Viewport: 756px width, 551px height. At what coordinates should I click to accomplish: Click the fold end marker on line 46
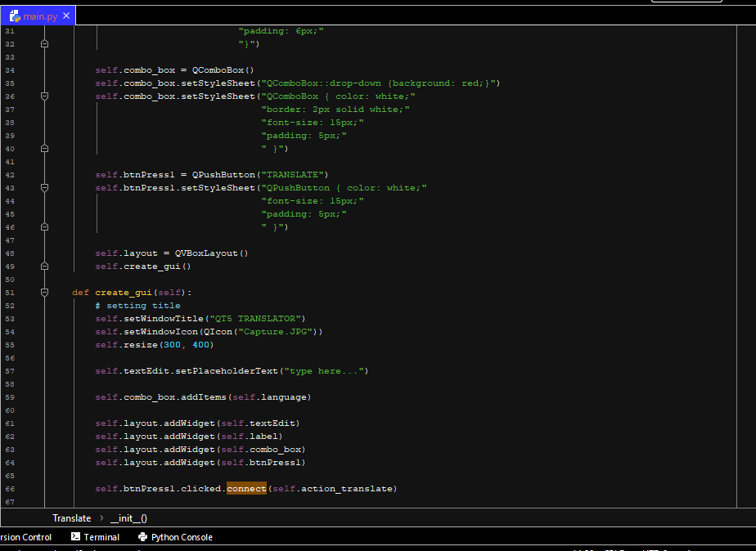point(44,227)
